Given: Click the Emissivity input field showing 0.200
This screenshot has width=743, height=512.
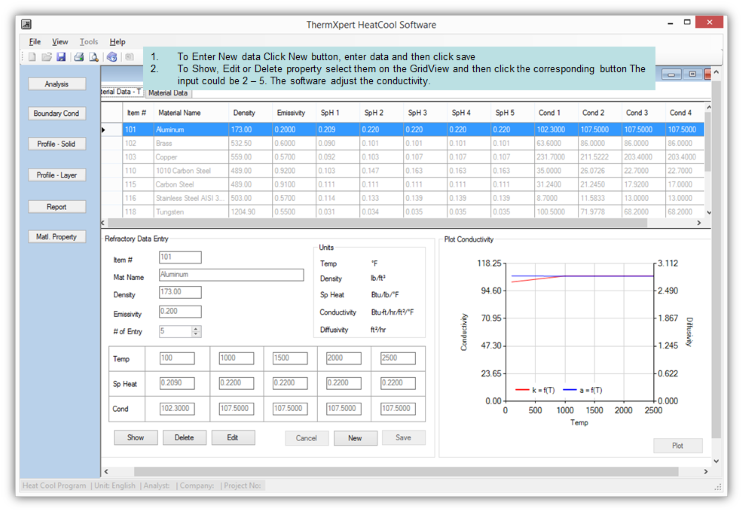Looking at the screenshot, I should pyautogui.click(x=180, y=312).
